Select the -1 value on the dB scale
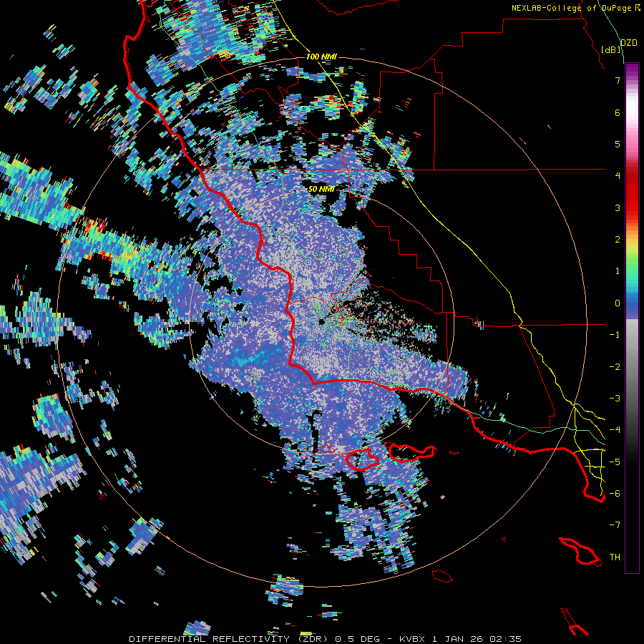 pos(615,335)
